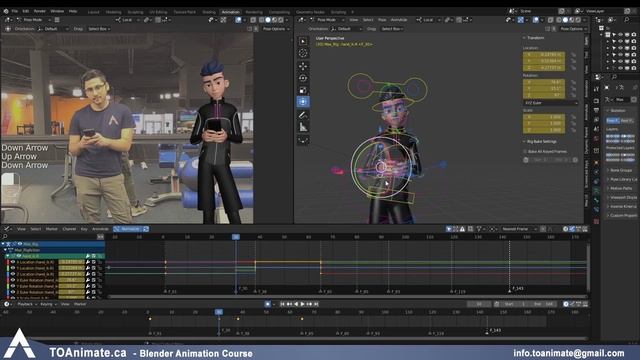Collapse Max_Rig channel in graph editor
The height and width of the screenshot is (360, 640).
click(x=3, y=244)
